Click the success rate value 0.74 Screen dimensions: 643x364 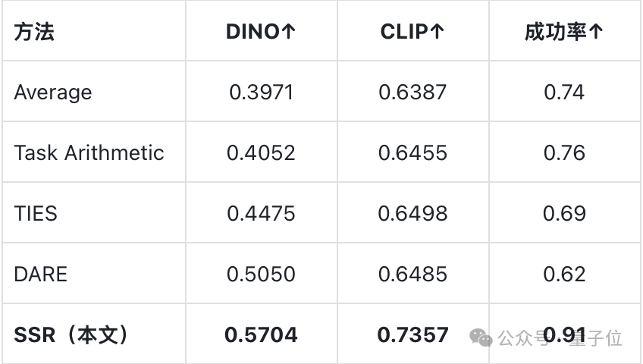click(x=564, y=93)
